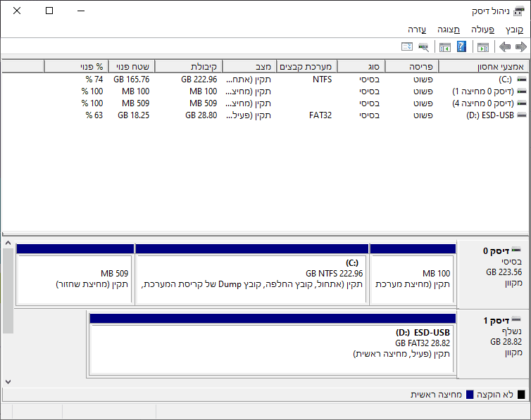Click the מחיצה ראשית legend label
531x420 pixels.
436,395
